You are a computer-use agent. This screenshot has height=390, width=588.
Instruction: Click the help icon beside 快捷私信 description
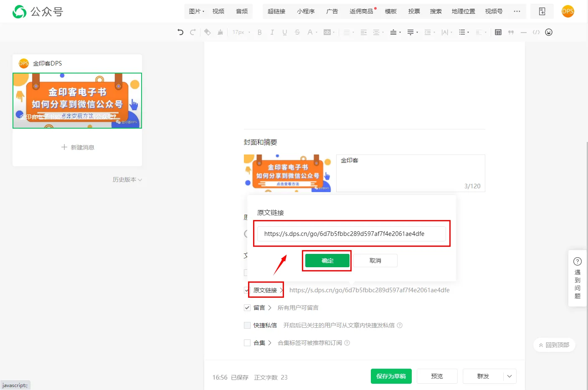click(400, 325)
